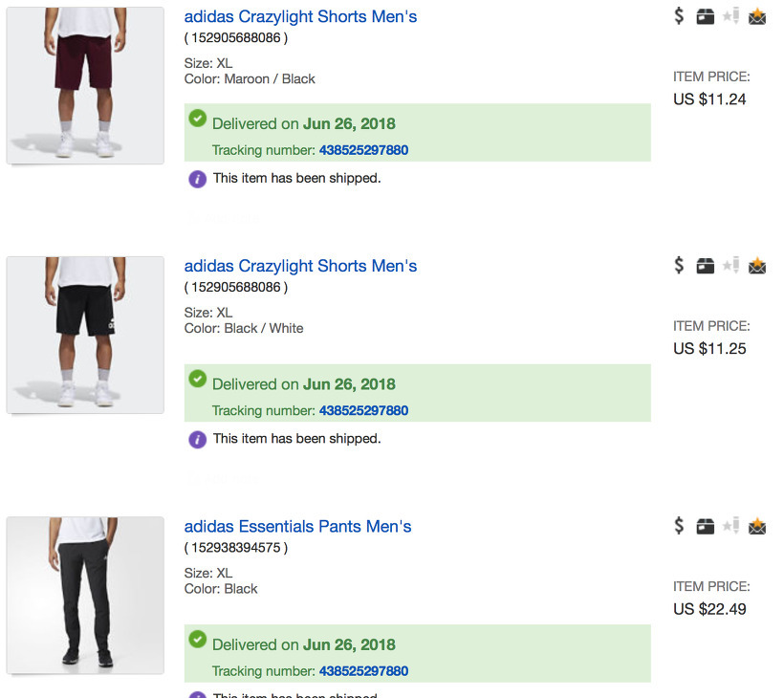Click paid dollar icon for maroon Crazylight Shorts
Image resolution: width=784 pixels, height=698 pixels.
(x=679, y=15)
